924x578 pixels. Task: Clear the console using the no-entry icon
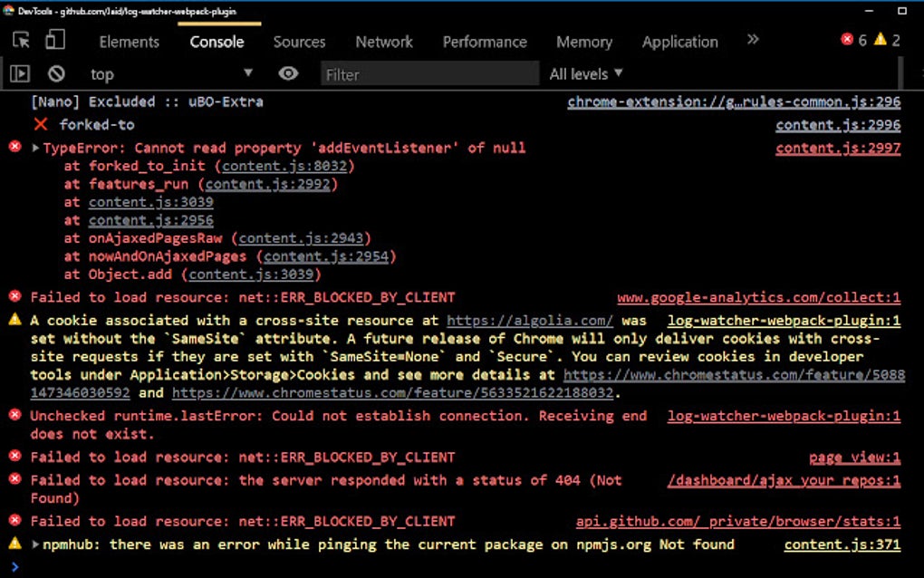55,73
